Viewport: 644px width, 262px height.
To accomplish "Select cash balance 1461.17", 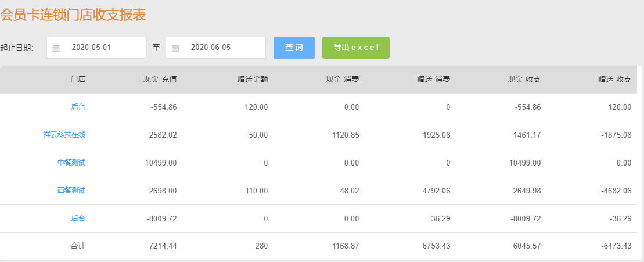I will click(527, 135).
